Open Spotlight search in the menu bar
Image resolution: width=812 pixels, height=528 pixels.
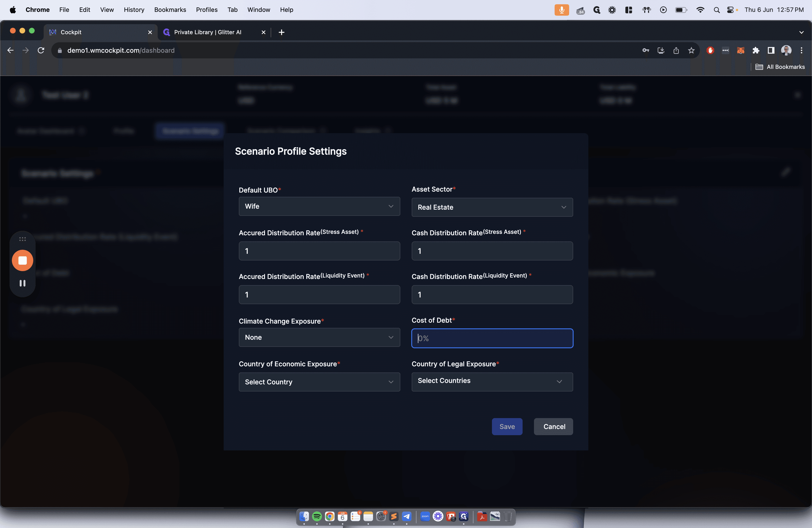coord(717,10)
